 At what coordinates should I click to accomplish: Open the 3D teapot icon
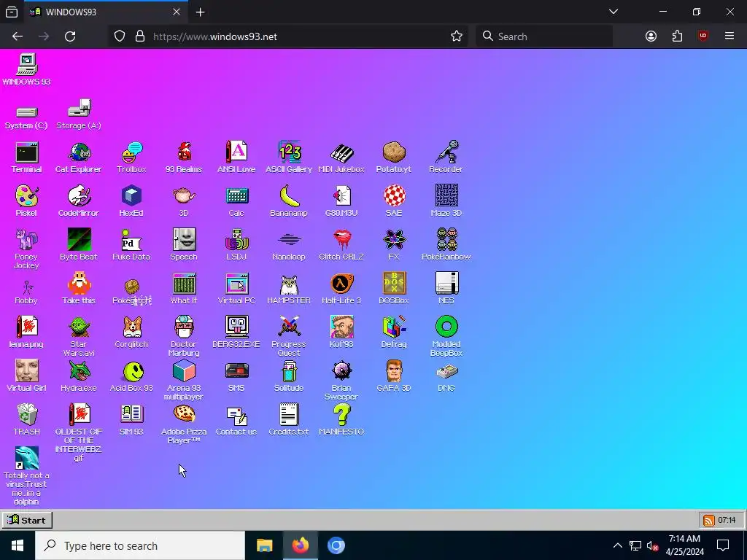click(x=184, y=201)
